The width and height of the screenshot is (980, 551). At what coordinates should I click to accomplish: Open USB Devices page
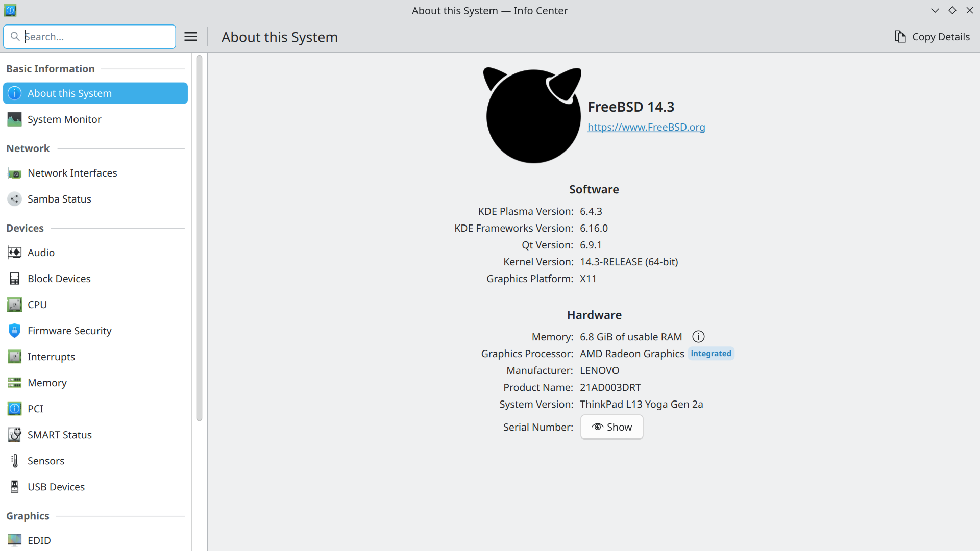pos(56,487)
